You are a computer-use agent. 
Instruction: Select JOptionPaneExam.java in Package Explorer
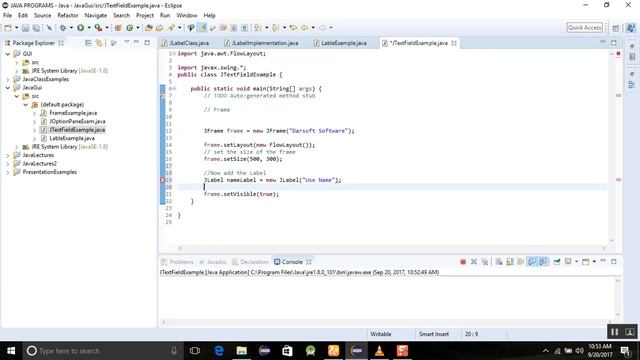pyautogui.click(x=77, y=122)
